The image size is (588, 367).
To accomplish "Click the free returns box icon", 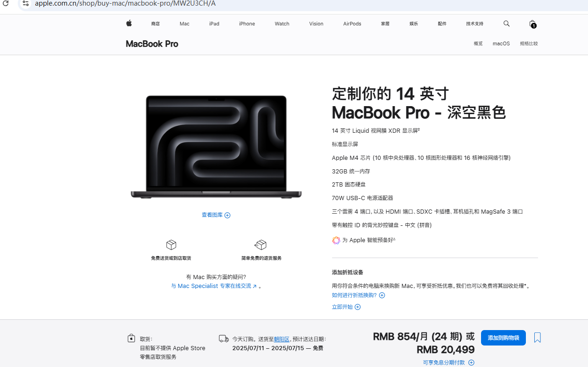I will pyautogui.click(x=261, y=245).
